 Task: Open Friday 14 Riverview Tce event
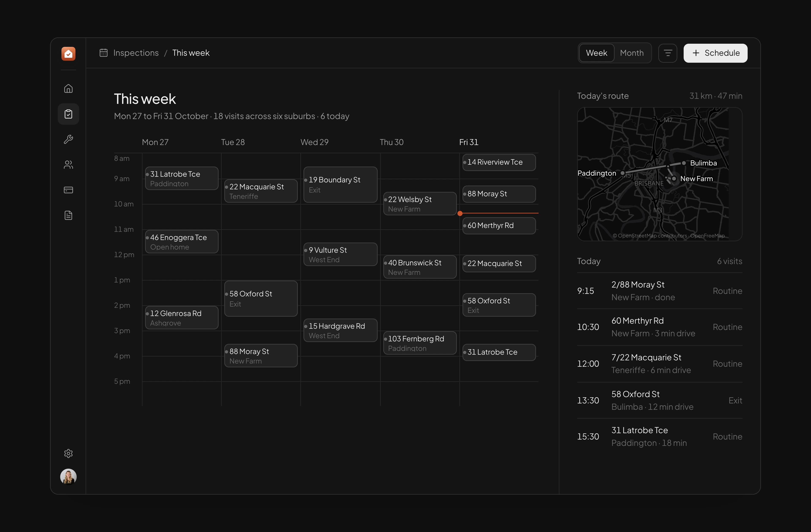499,162
